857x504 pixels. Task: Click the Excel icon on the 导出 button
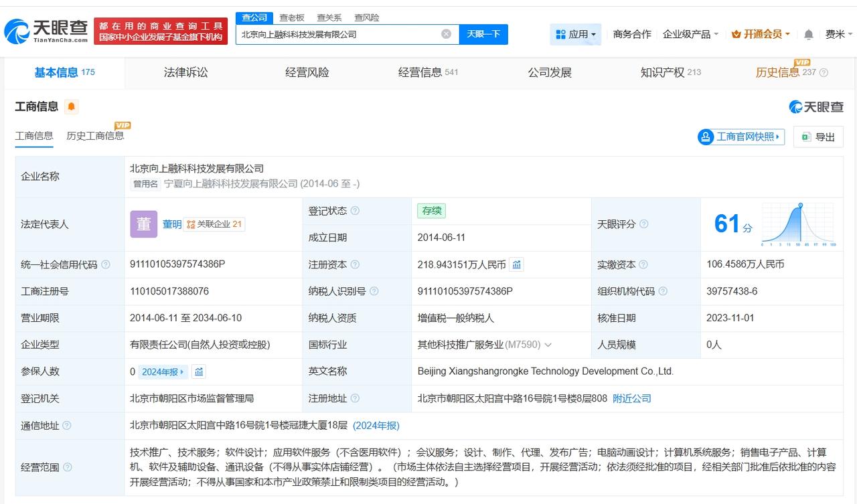805,137
